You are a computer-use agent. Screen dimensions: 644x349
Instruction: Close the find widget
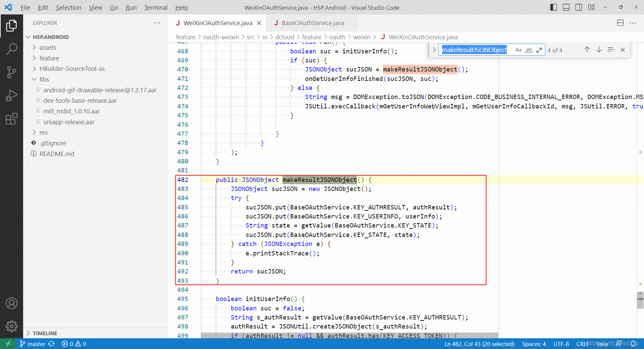pyautogui.click(x=623, y=50)
